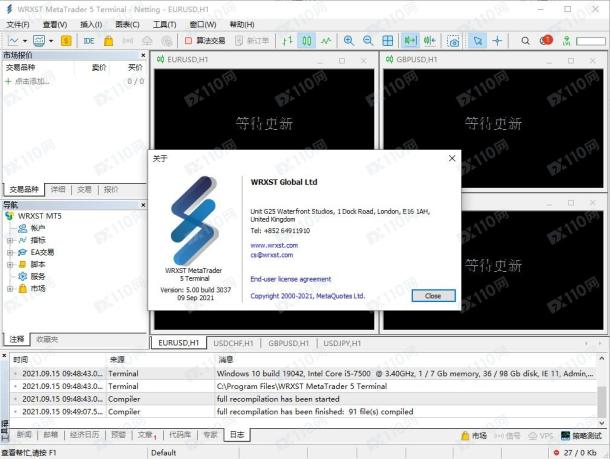Image resolution: width=610 pixels, height=459 pixels.
Task: Tile chart windows with grid icon
Action: [388, 40]
